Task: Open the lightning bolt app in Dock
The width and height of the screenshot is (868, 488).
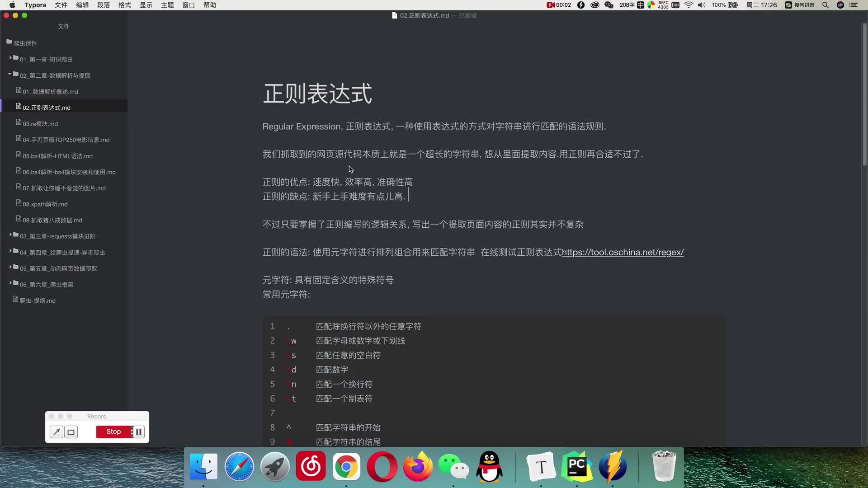Action: (x=613, y=466)
